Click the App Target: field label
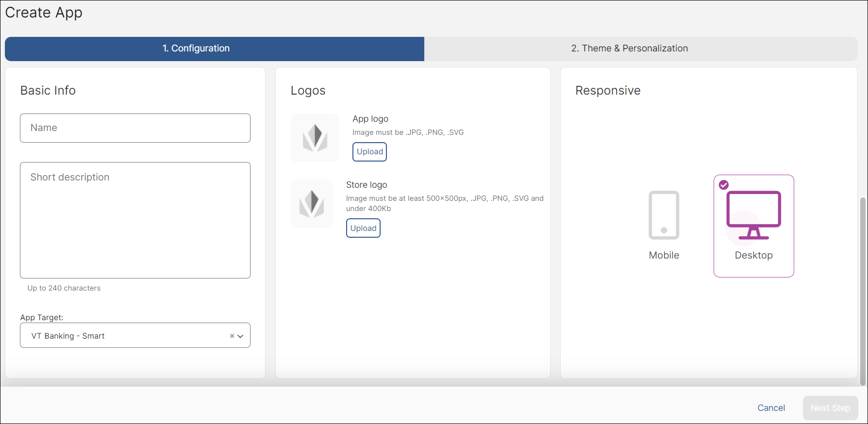This screenshot has height=424, width=868. [x=42, y=317]
